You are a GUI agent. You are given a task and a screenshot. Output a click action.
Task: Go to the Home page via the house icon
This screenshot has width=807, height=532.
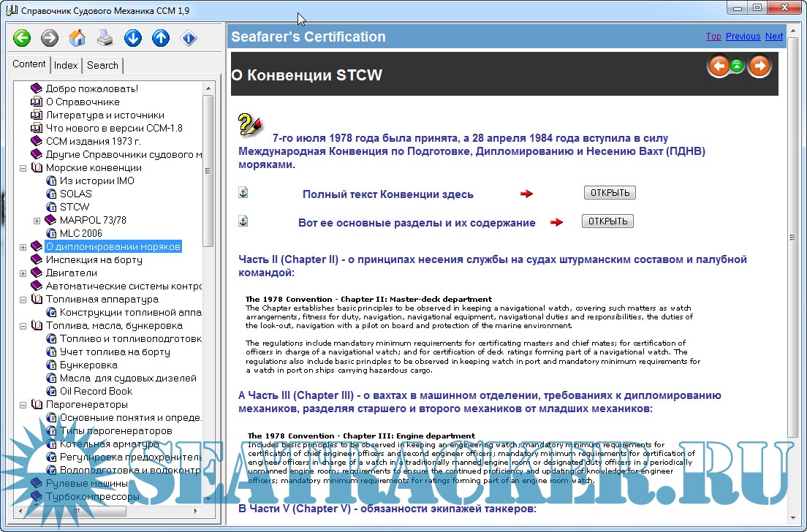[x=77, y=38]
